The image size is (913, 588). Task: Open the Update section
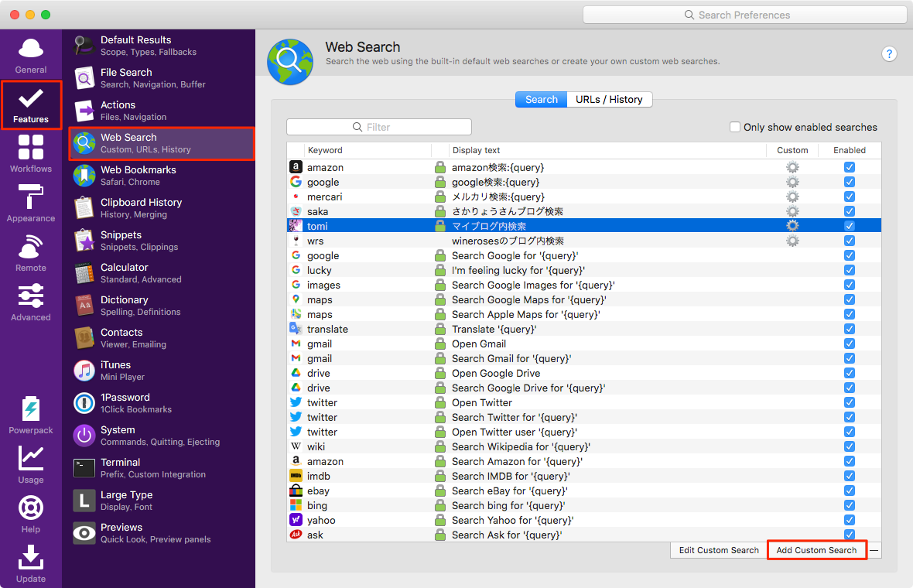(31, 563)
